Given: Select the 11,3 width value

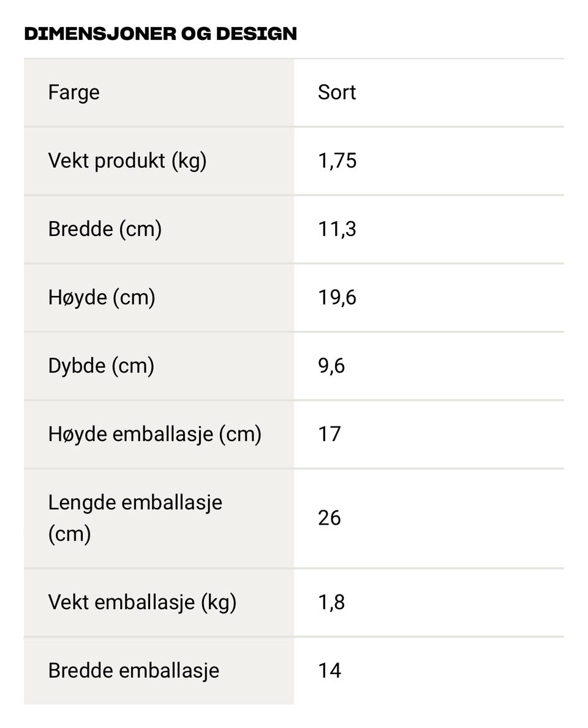Looking at the screenshot, I should [x=337, y=229].
